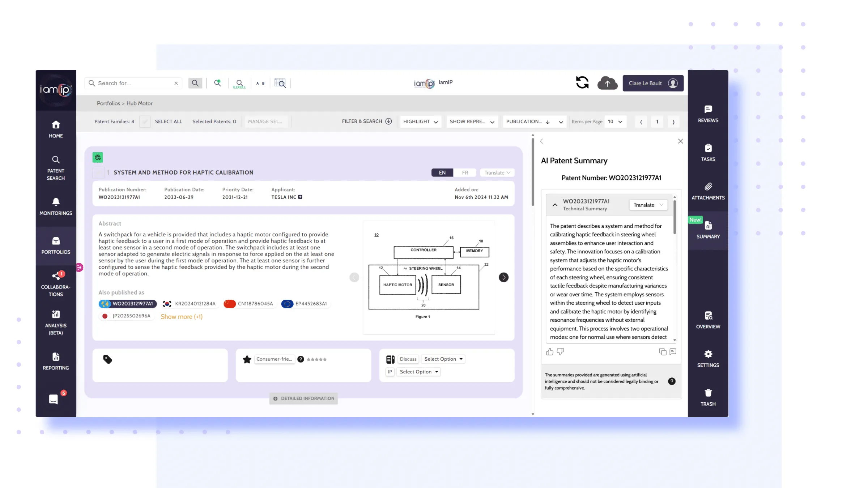Tick the Select All checkbox
The width and height of the screenshot is (868, 488).
[145, 121]
